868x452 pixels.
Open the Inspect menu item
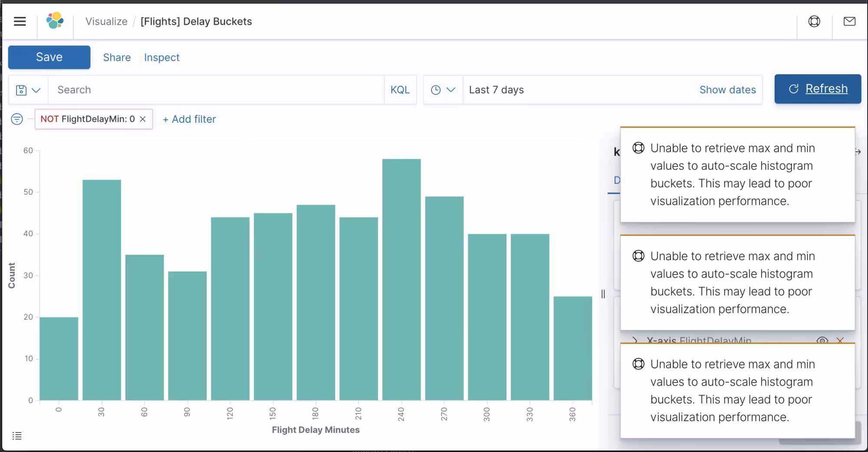click(x=161, y=57)
